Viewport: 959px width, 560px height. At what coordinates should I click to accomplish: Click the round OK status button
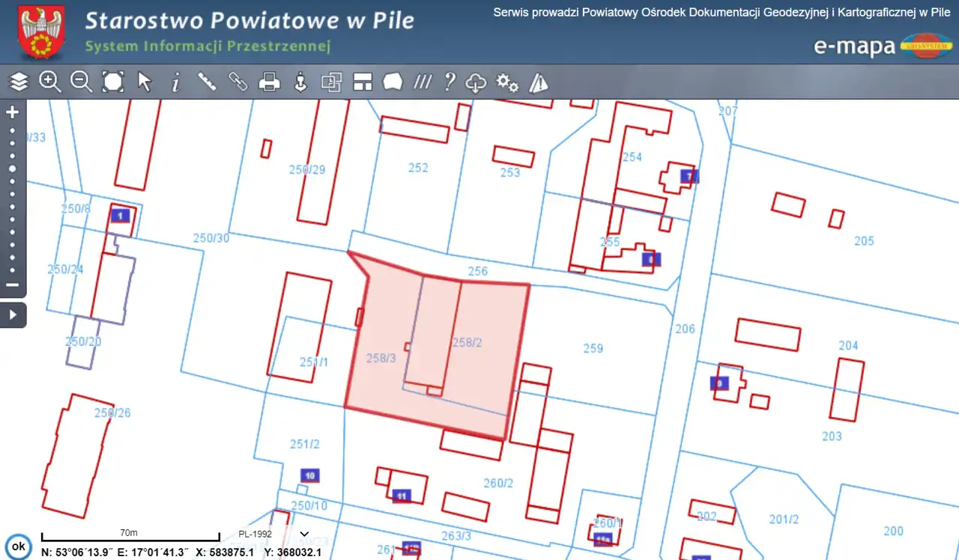[x=19, y=547]
